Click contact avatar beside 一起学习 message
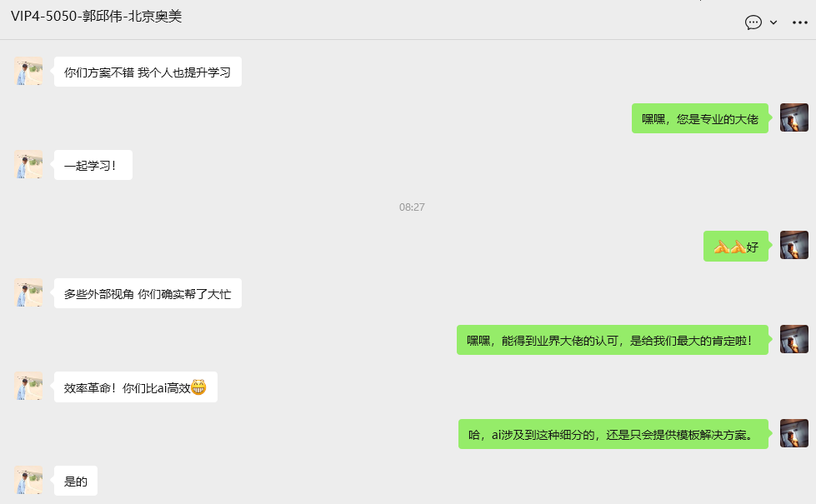This screenshot has width=816, height=504. [28, 164]
